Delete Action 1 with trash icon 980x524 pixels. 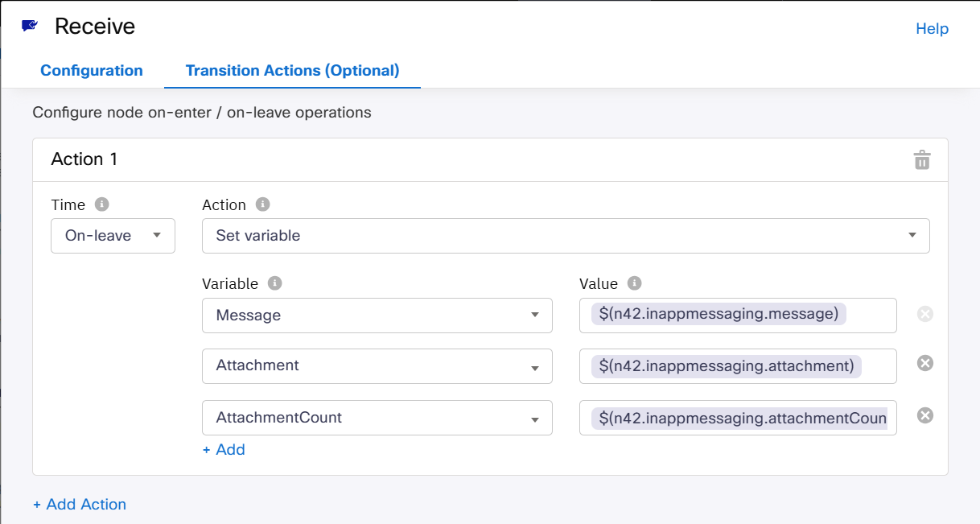(921, 160)
